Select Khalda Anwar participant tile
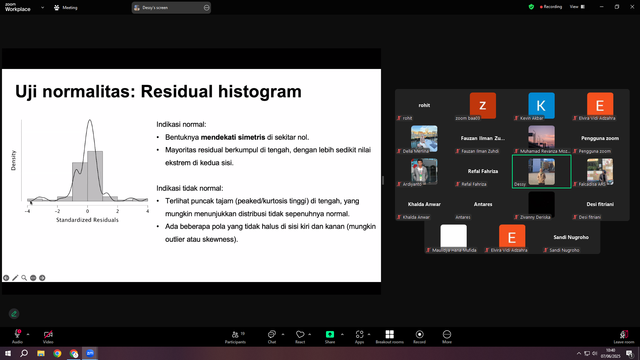The height and width of the screenshot is (360, 640). point(424,205)
